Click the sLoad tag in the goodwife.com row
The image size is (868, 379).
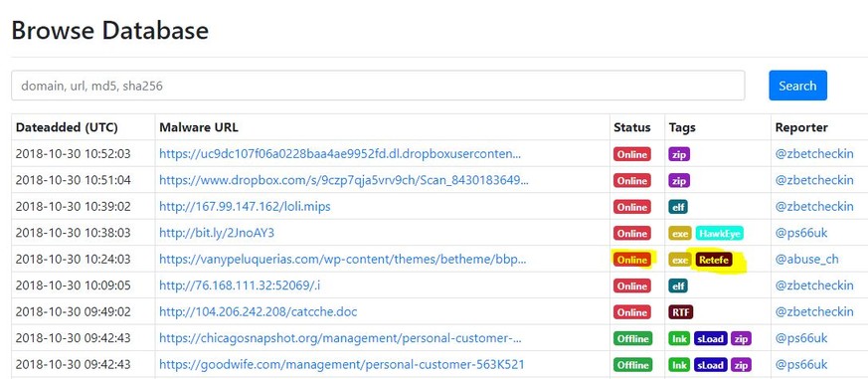[710, 365]
